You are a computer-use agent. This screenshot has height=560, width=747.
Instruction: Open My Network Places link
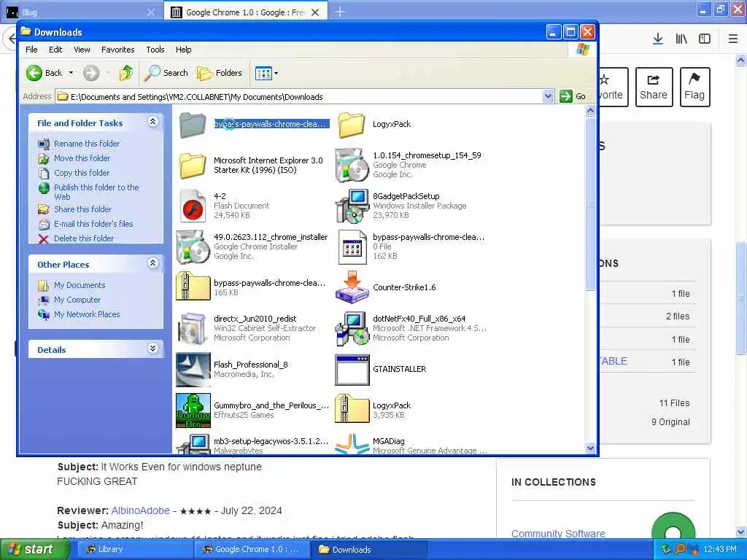[x=87, y=314]
